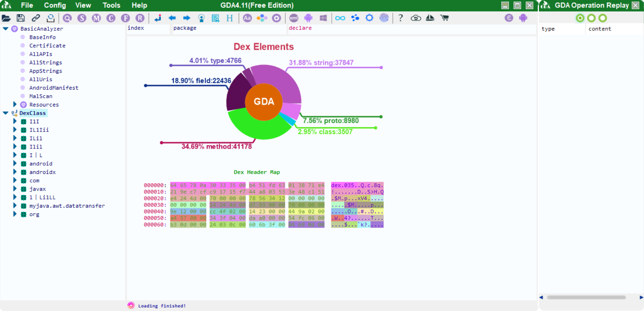Open the Config menu

pos(55,5)
